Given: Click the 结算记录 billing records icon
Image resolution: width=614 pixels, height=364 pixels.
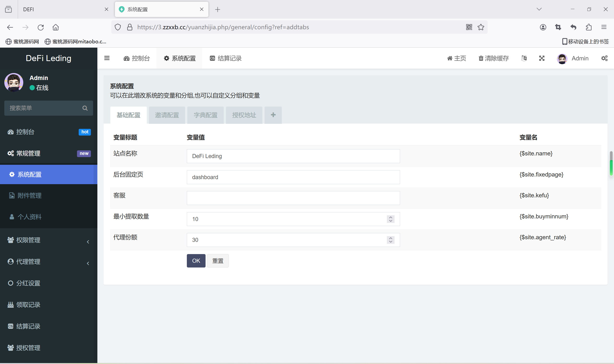Looking at the screenshot, I should [212, 58].
